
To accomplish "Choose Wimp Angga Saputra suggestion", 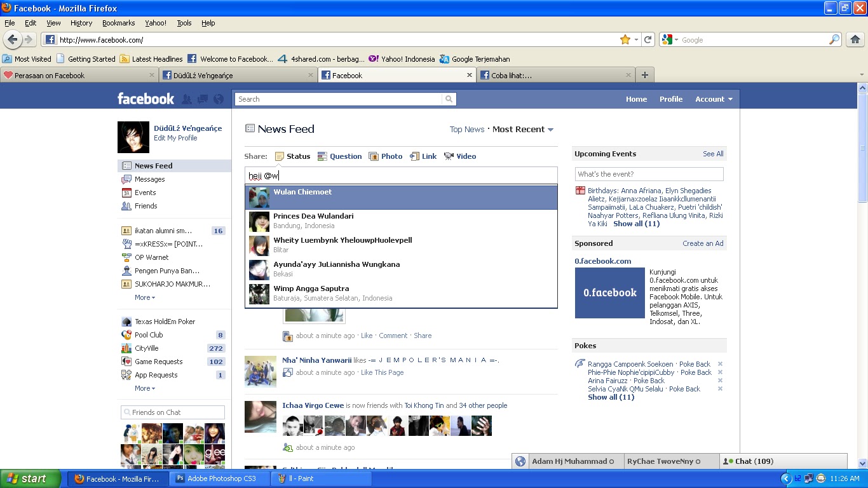I will tap(401, 294).
